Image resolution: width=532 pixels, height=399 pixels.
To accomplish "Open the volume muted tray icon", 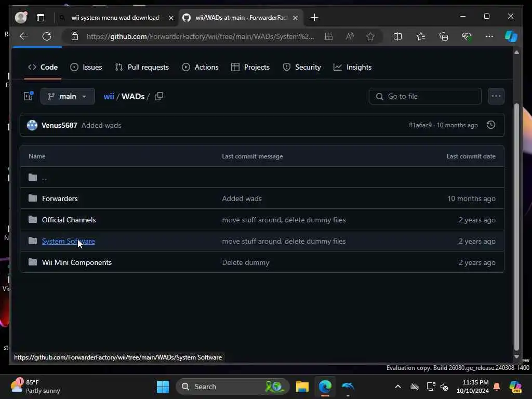I will pos(444,387).
